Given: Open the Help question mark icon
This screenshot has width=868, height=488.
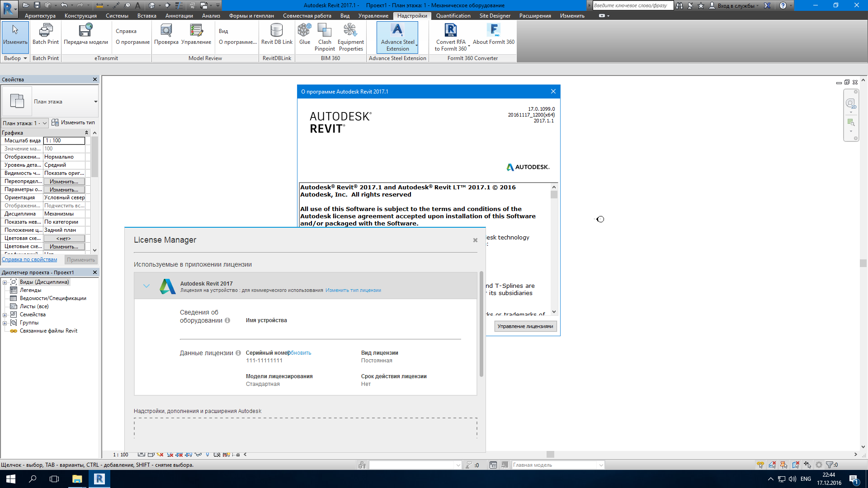Looking at the screenshot, I should (x=783, y=5).
